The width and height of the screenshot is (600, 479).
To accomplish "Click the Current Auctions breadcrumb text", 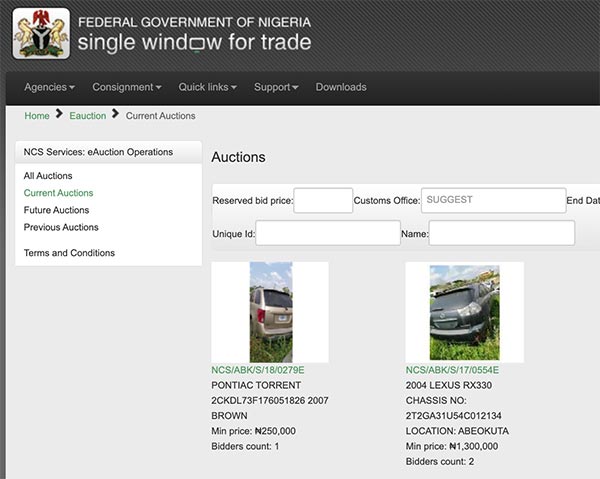I will (x=161, y=116).
